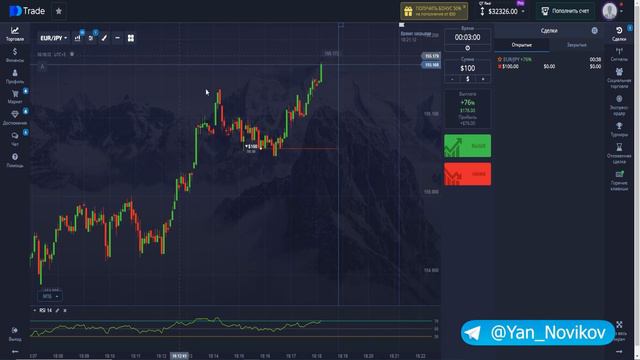Toggle fullscreen mode icon
This screenshot has width=640, height=360.
pyautogui.click(x=619, y=324)
